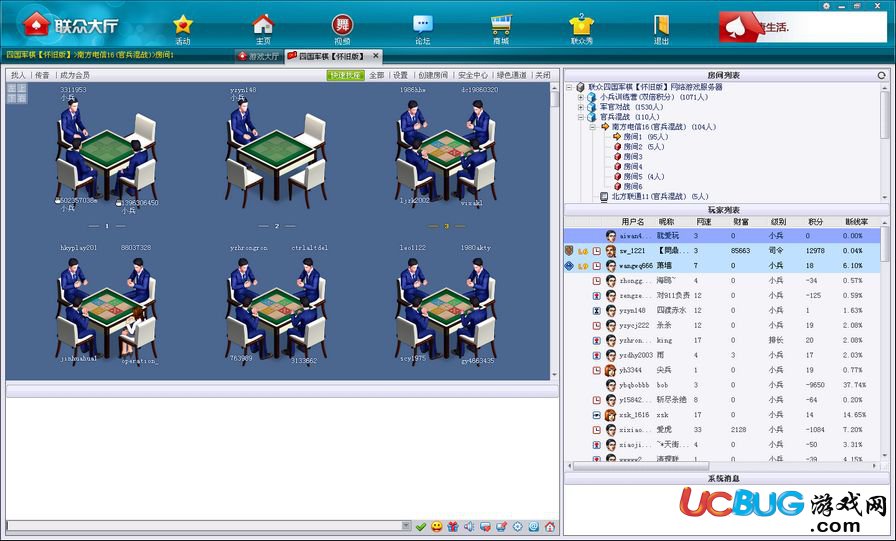Click the game table area vertical scrollbar

click(554, 231)
